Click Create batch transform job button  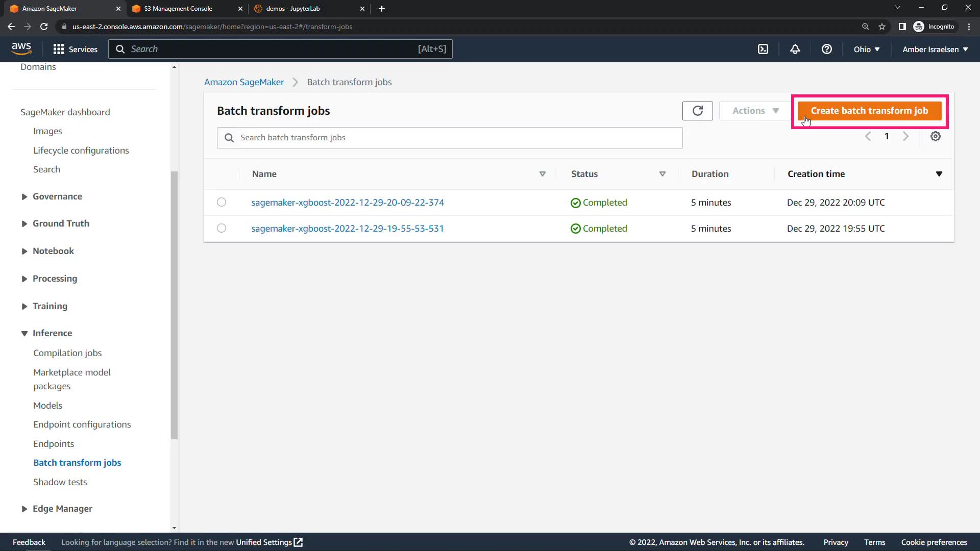click(869, 111)
